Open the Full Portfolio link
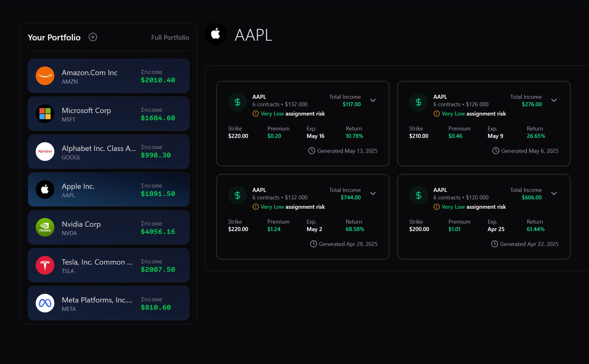The image size is (589, 364). 170,38
